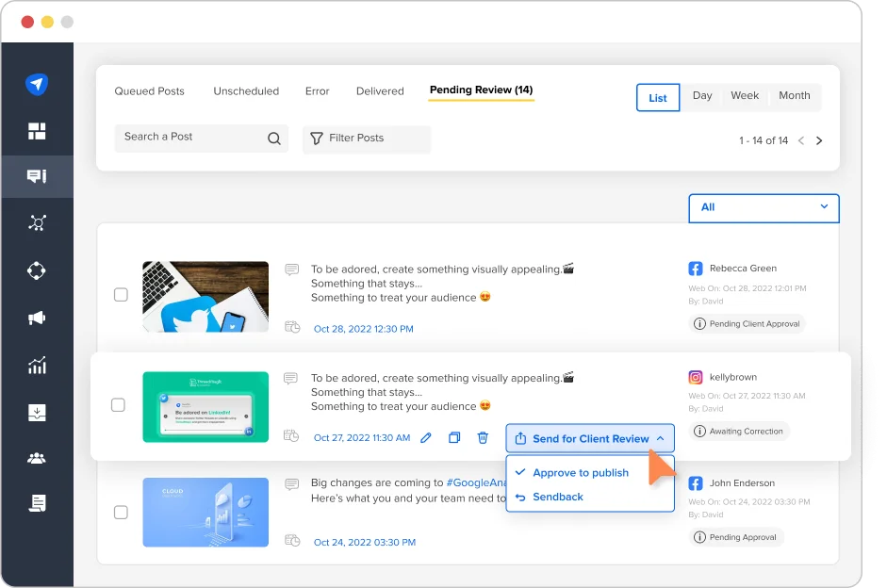Open the inbox download icon in sidebar

pos(38,412)
